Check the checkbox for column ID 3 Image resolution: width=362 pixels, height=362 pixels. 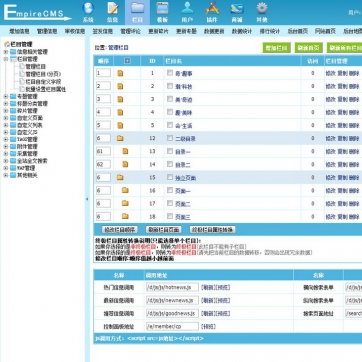(x=170, y=99)
